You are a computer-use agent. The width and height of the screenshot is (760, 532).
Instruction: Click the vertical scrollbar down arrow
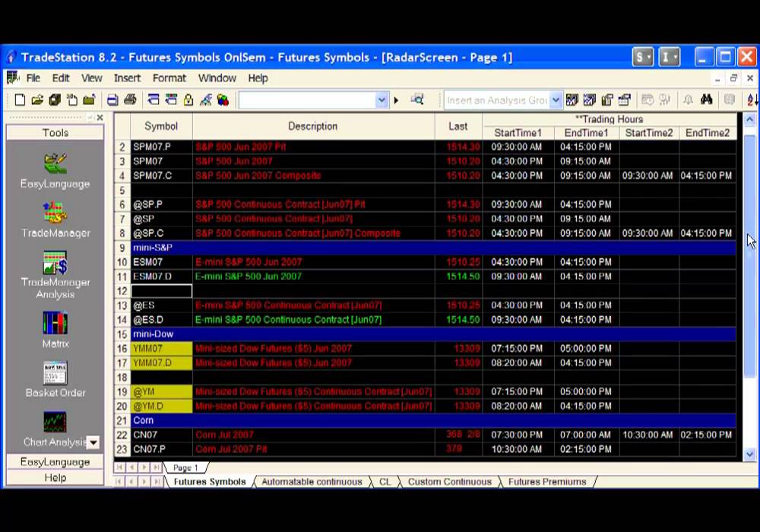[x=750, y=454]
